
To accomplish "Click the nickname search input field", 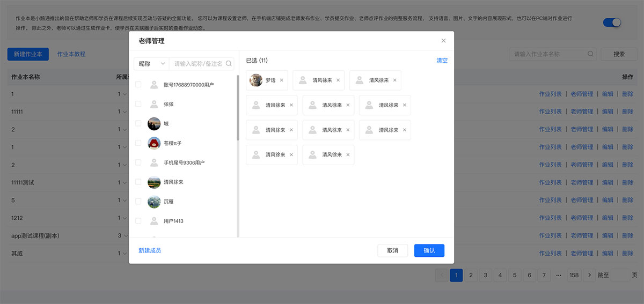I will click(x=197, y=64).
